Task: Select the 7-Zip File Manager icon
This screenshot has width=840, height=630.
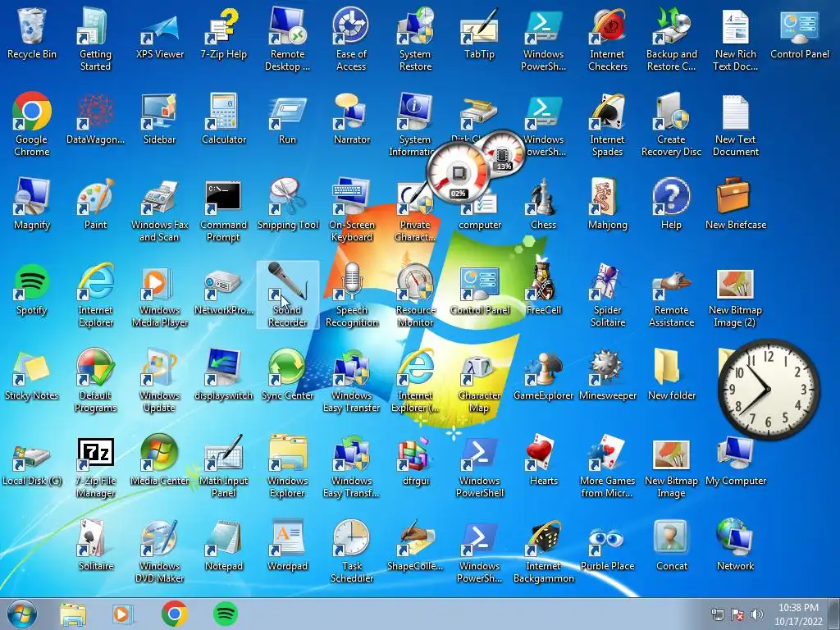Action: (95, 454)
